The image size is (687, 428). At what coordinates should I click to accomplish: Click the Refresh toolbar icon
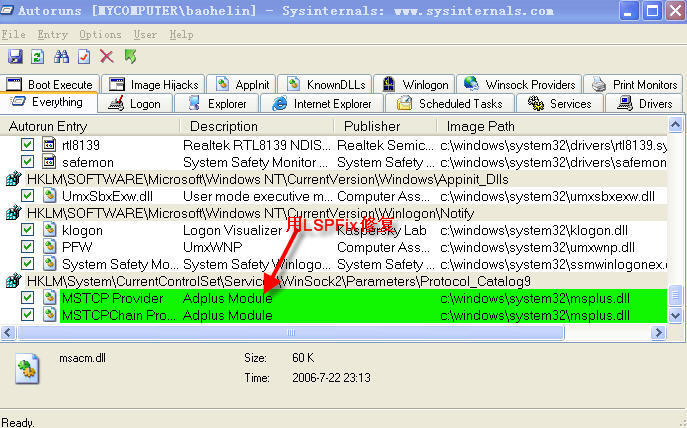point(37,57)
